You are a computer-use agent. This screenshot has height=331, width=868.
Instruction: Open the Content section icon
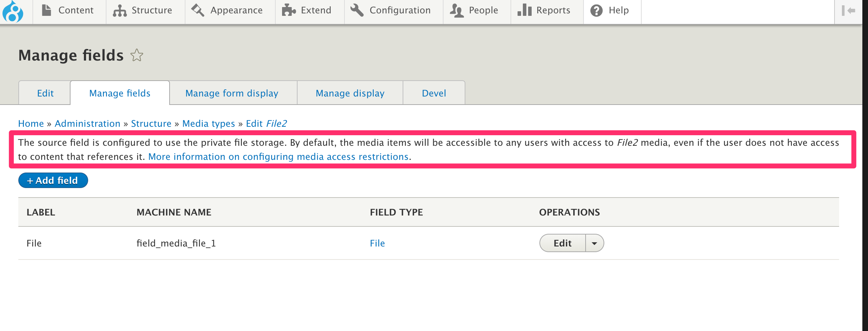(x=46, y=10)
